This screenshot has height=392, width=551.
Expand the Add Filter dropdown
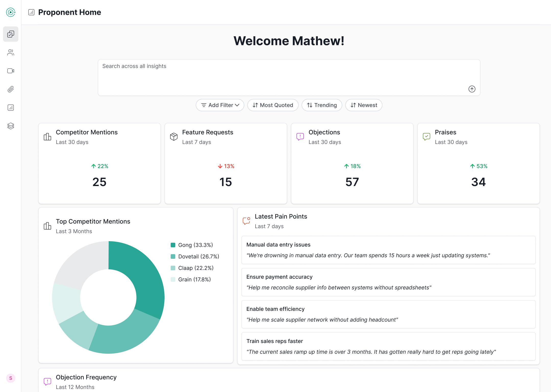(x=220, y=105)
